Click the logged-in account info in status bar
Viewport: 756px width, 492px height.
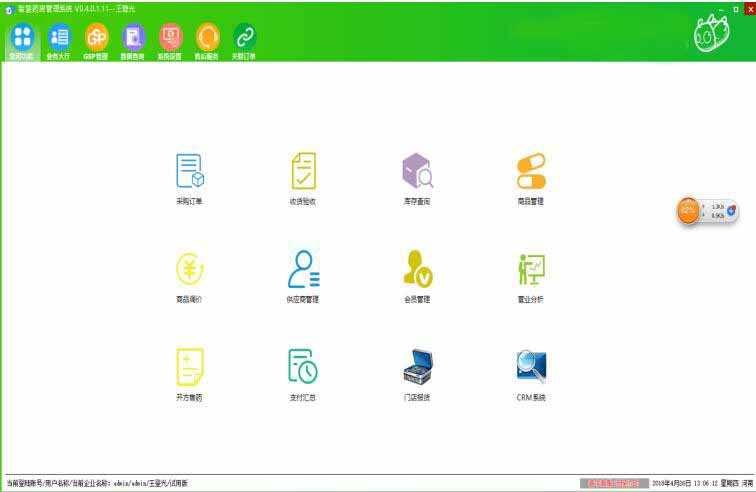click(97, 483)
